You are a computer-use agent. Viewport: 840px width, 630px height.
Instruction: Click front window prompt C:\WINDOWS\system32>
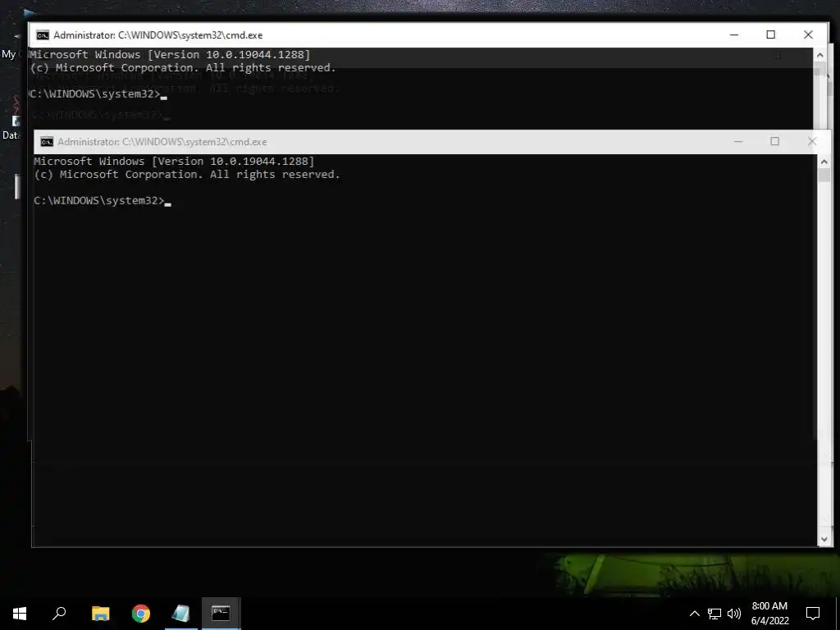99,200
